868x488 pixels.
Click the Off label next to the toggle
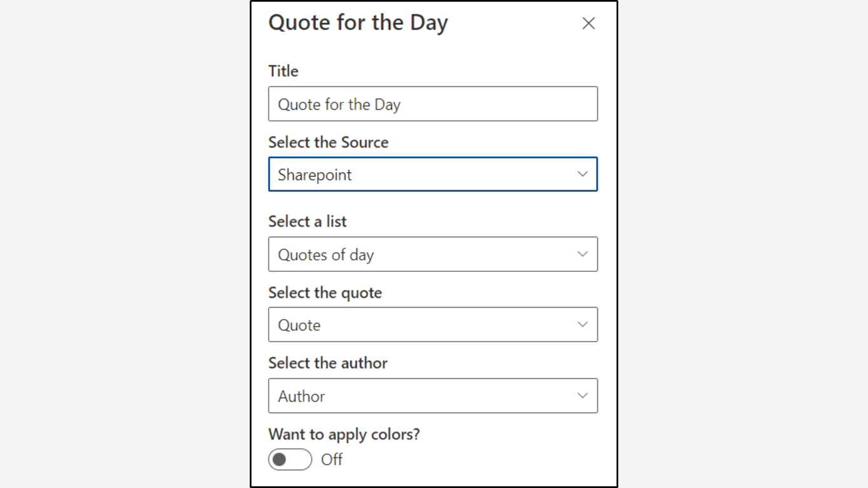click(332, 459)
